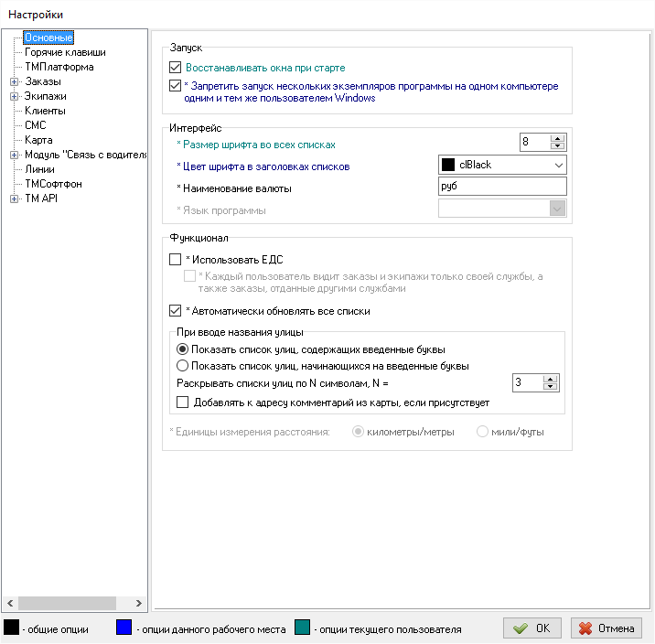Image resolution: width=655 pixels, height=644 pixels.
Task: Increase font size with spinner up arrow
Action: point(558,138)
